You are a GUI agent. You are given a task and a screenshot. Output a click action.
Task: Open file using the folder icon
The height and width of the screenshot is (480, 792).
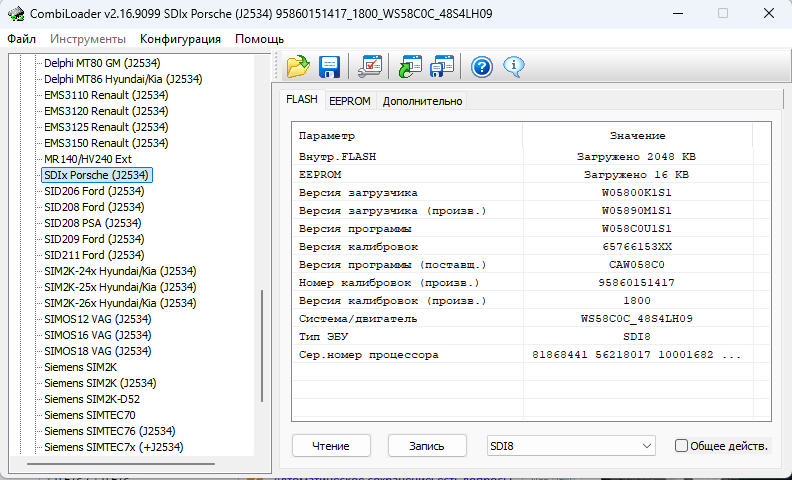298,66
